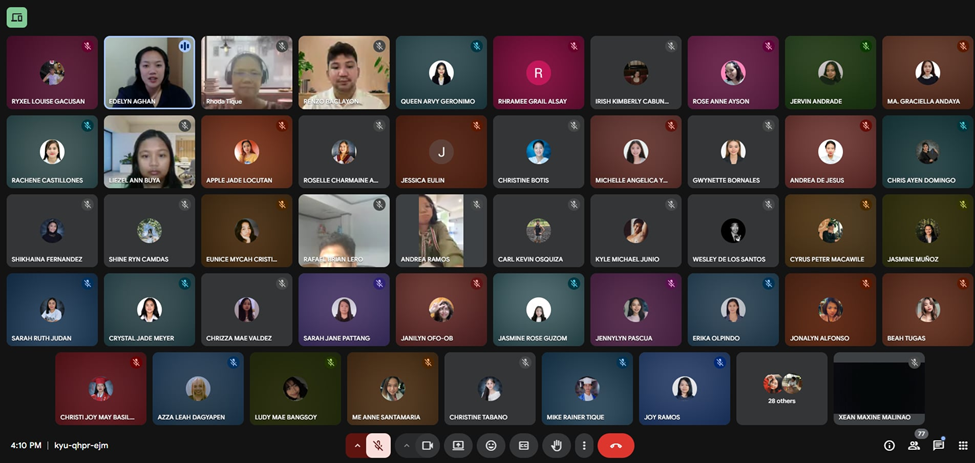Expand the video settings arrow beside camera
Image resolution: width=975 pixels, height=463 pixels.
[x=406, y=445]
